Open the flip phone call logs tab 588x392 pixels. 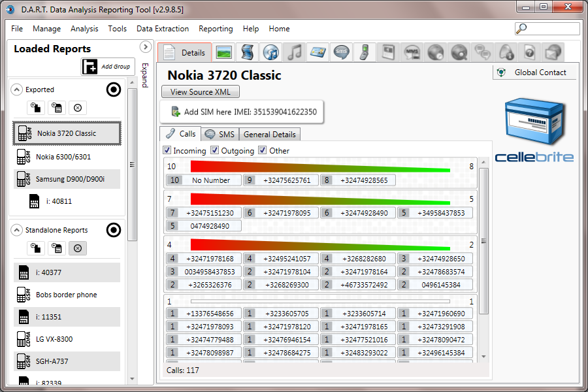[x=365, y=52]
